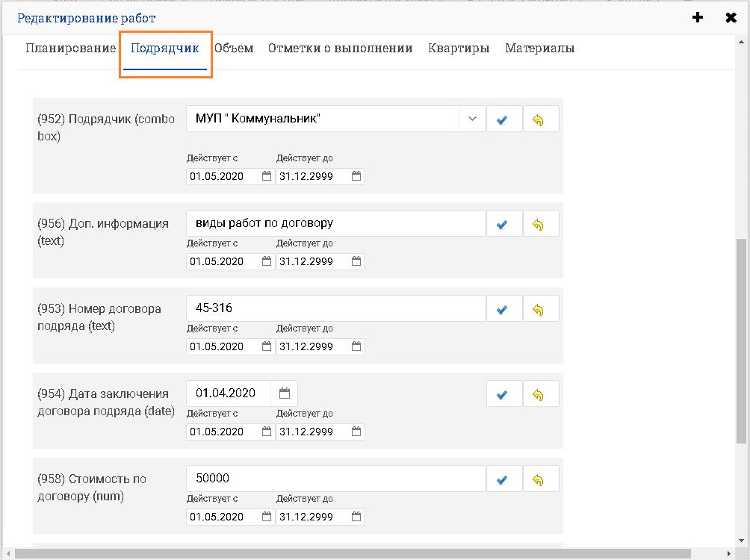This screenshot has width=750, height=560.
Task: Undo changes to Подрядчик combo box field
Action: pos(540,119)
